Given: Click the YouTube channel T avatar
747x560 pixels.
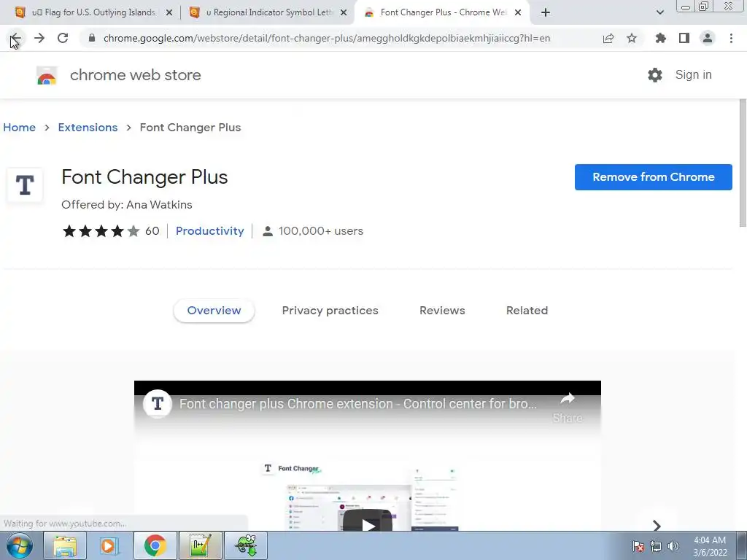Looking at the screenshot, I should tap(158, 404).
